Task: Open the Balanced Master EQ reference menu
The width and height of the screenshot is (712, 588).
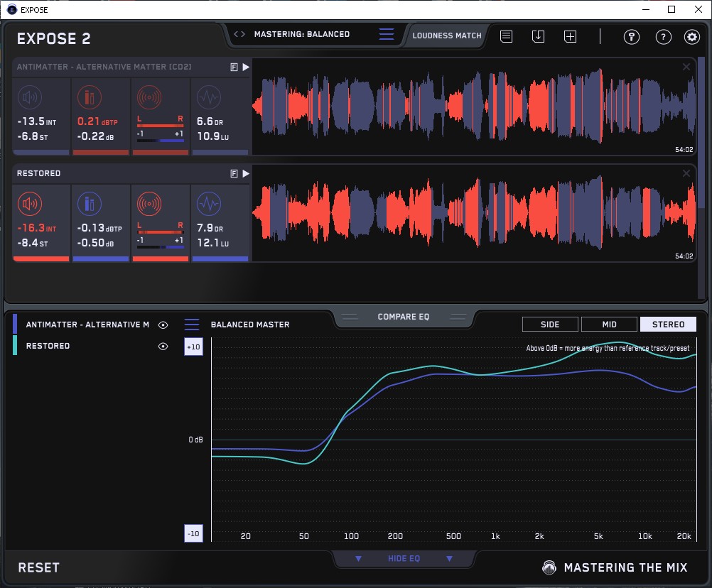Action: pos(192,325)
